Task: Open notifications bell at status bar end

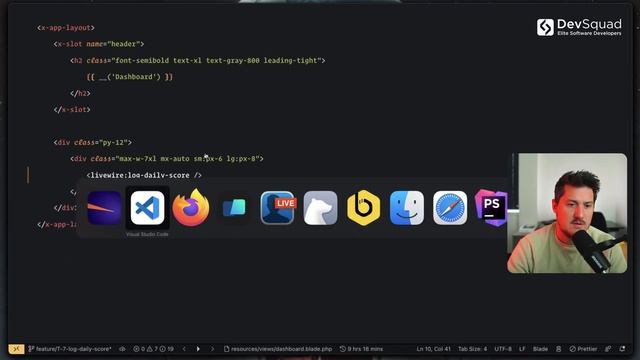Action: (622, 349)
